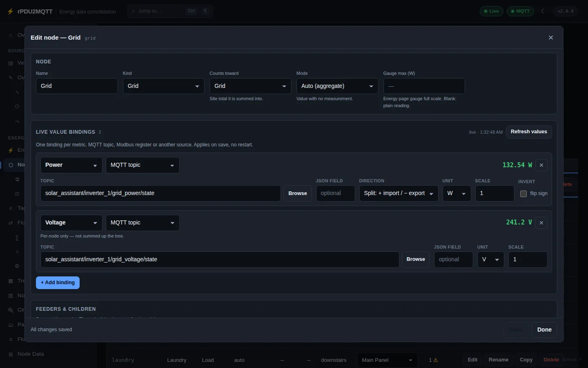This screenshot has height=368, width=588.
Task: Click Browse for the grid_voltage topic
Action: [416, 260]
